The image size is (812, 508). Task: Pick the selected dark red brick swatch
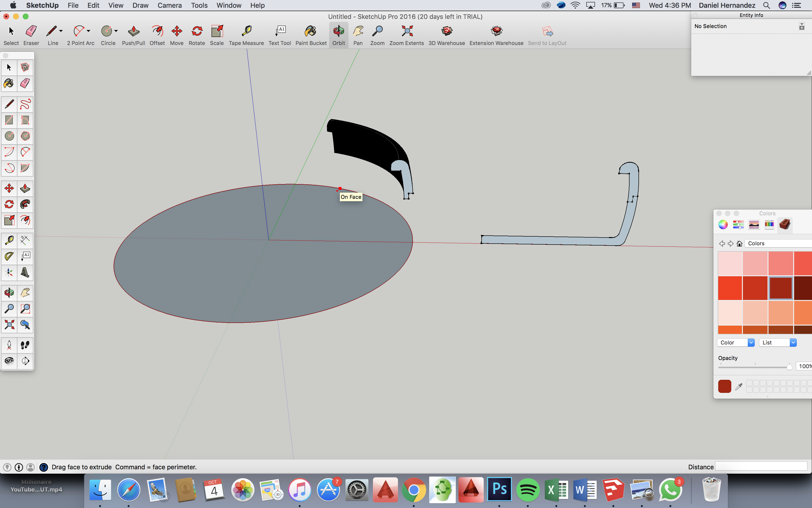pos(780,288)
